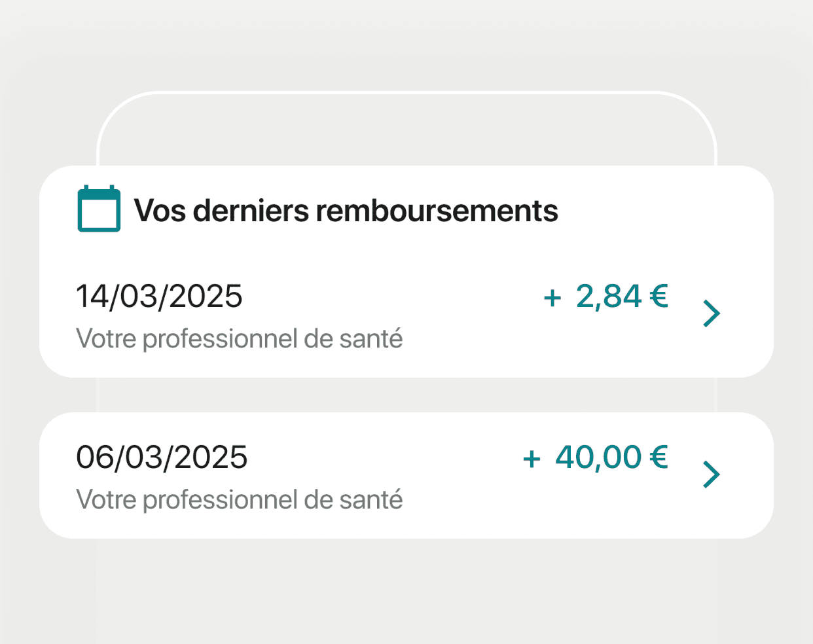Open the 14/03/2025 reimbursement chevron
This screenshot has height=644, width=813.
pyautogui.click(x=712, y=313)
